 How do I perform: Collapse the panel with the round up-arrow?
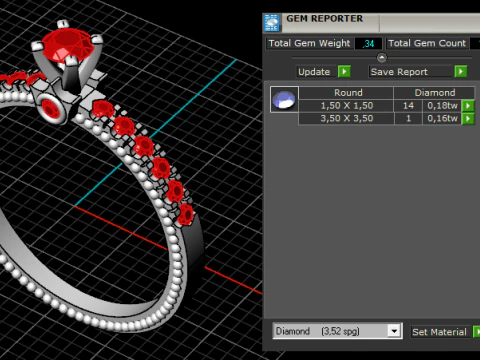[382, 58]
